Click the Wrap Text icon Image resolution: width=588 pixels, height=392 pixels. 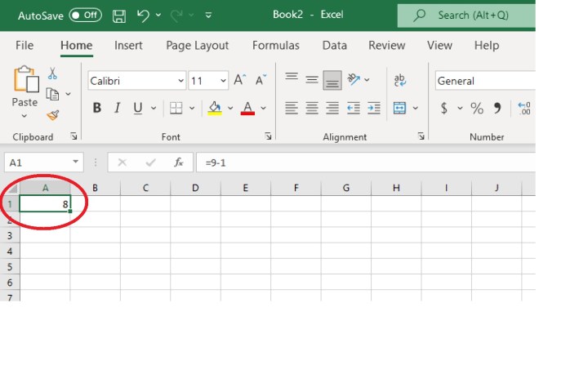[x=400, y=80]
